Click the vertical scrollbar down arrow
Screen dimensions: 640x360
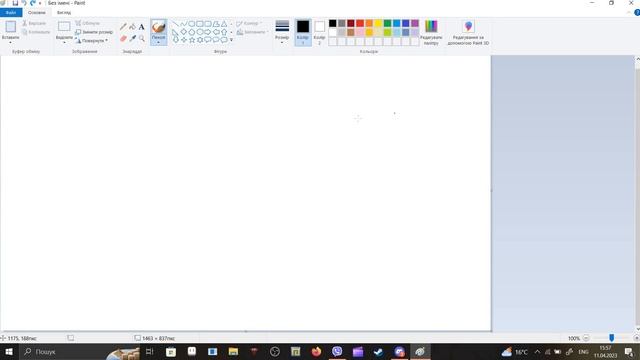638,329
